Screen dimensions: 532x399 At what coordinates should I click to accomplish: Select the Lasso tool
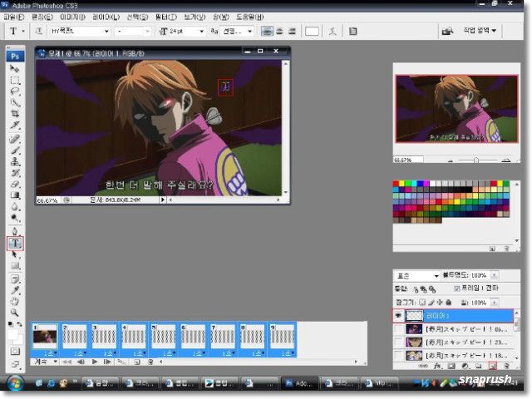[15, 91]
